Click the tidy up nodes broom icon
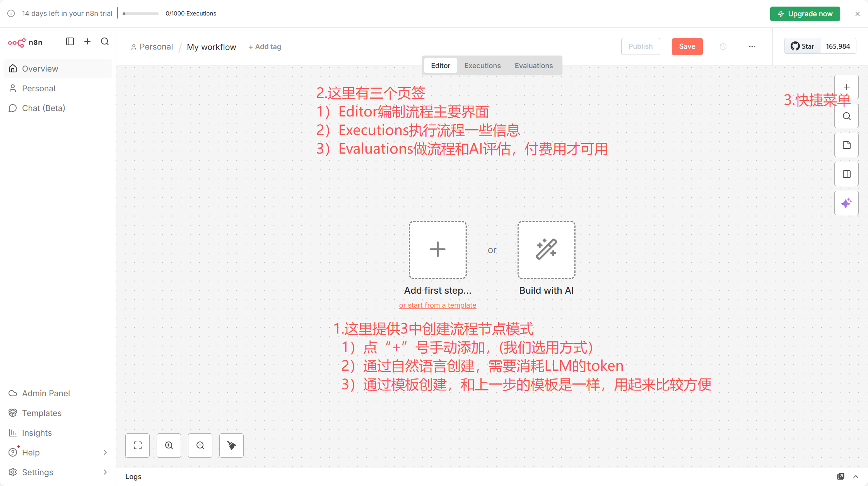868x486 pixels. pos(231,445)
